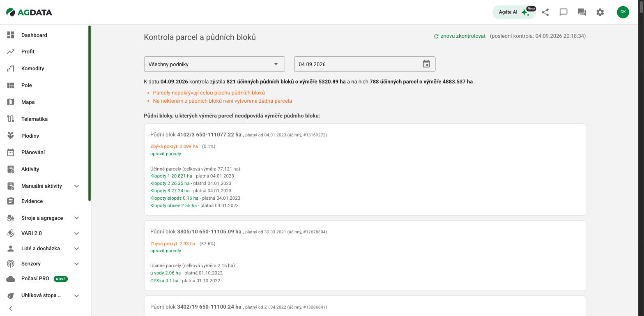Expand Uhlíková stopa submenu
Viewport: 644px width, 316px height.
[76, 295]
